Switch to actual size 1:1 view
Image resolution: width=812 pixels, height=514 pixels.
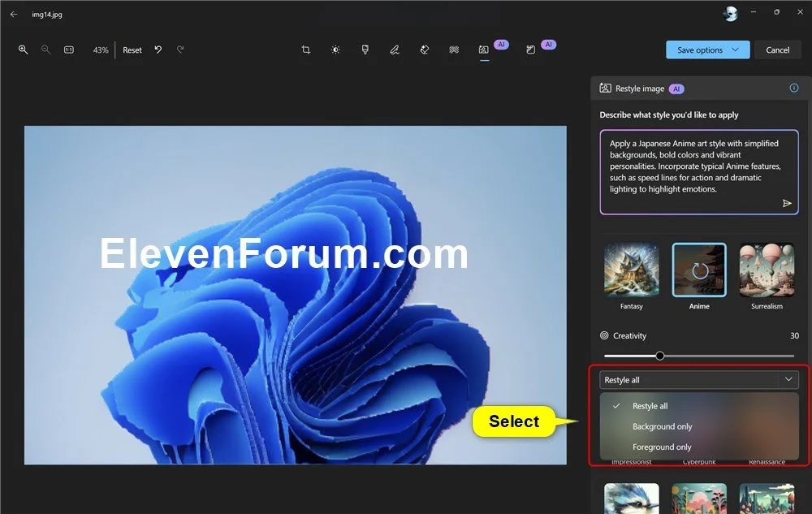coord(69,50)
